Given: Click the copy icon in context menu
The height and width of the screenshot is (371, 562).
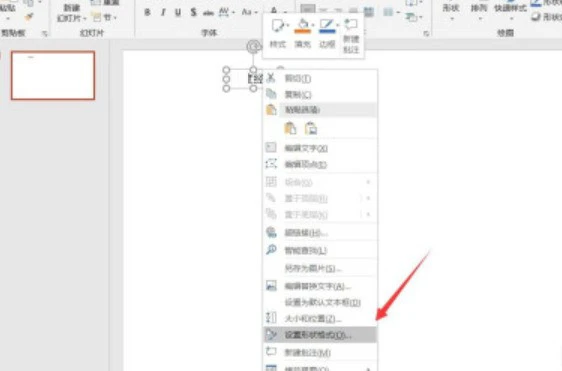Looking at the screenshot, I should click(271, 94).
